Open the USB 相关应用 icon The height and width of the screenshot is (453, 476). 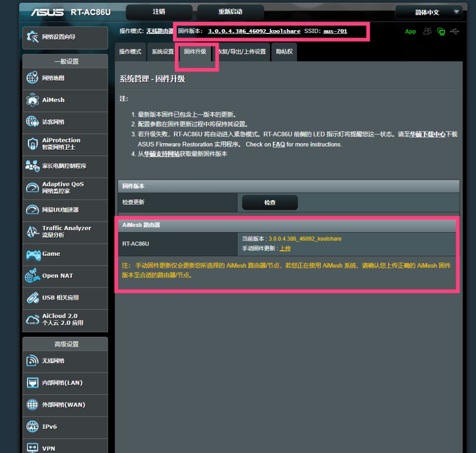click(x=32, y=298)
